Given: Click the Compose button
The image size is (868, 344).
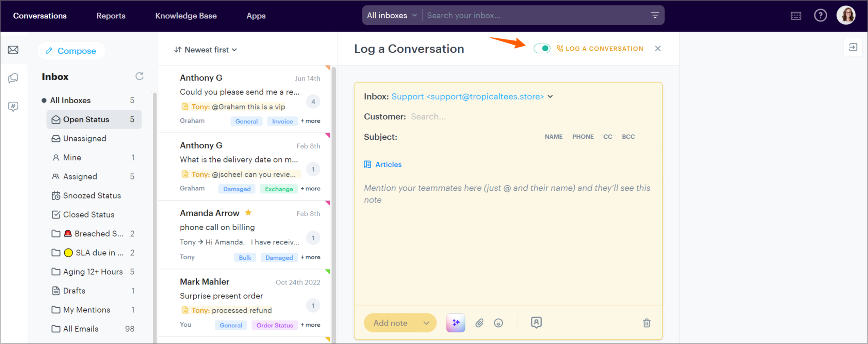Looking at the screenshot, I should (71, 51).
